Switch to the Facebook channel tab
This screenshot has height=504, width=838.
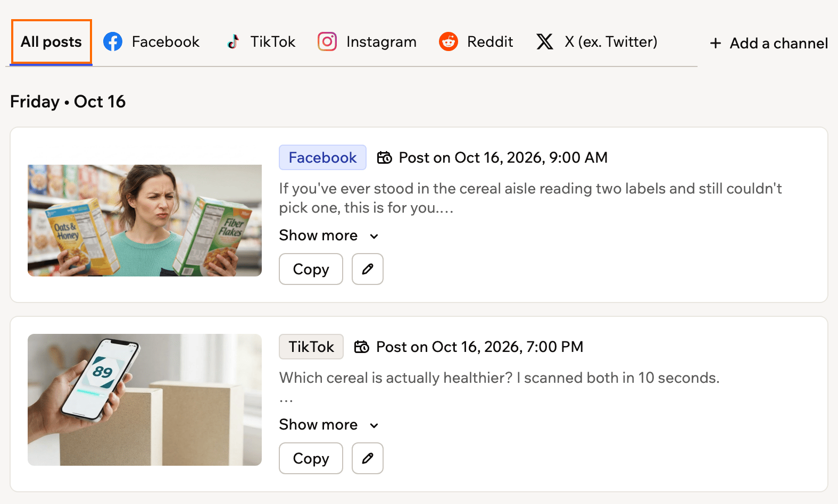pos(151,41)
